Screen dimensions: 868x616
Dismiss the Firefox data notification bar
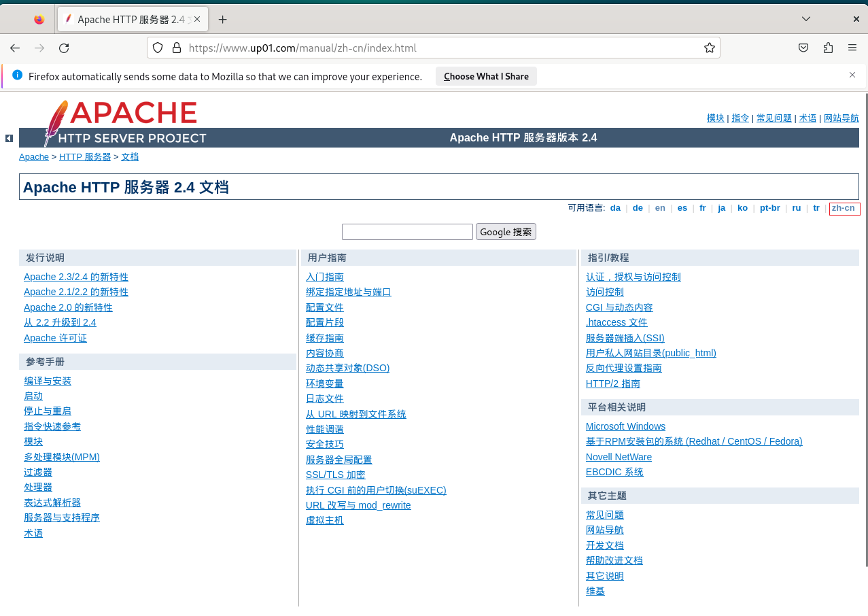(852, 75)
